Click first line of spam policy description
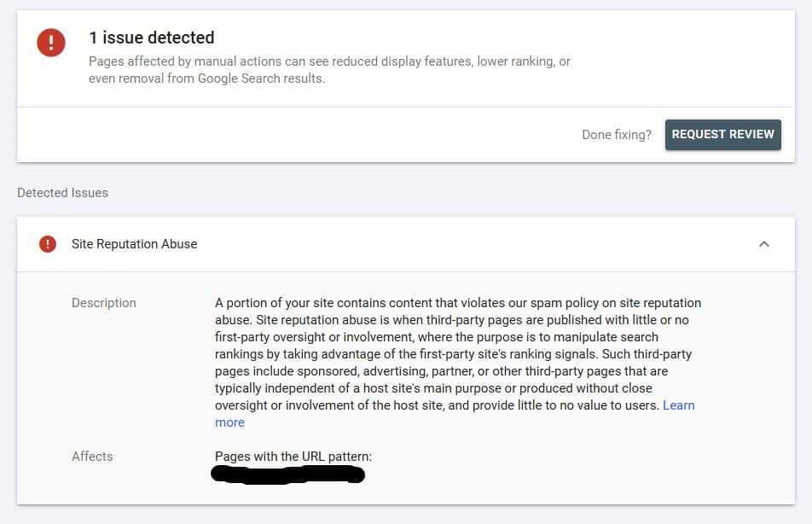Image resolution: width=812 pixels, height=524 pixels. [458, 303]
